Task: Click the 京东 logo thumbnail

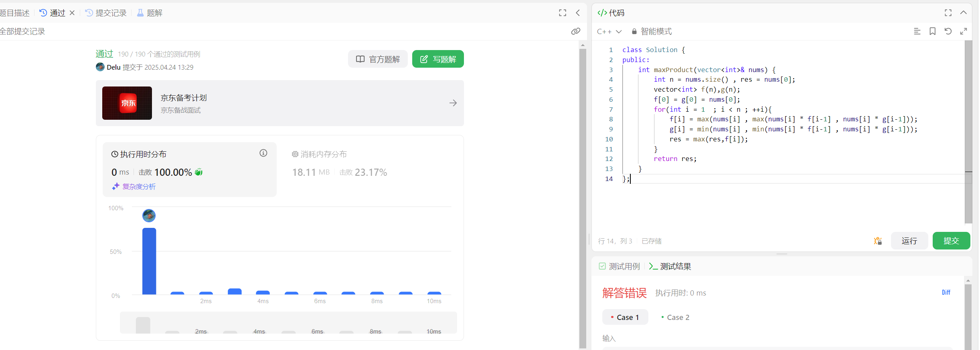Action: 127,103
